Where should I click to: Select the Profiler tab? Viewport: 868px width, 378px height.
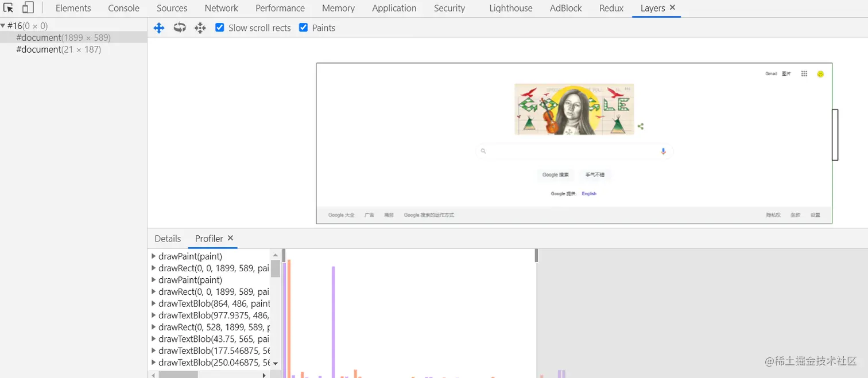209,239
